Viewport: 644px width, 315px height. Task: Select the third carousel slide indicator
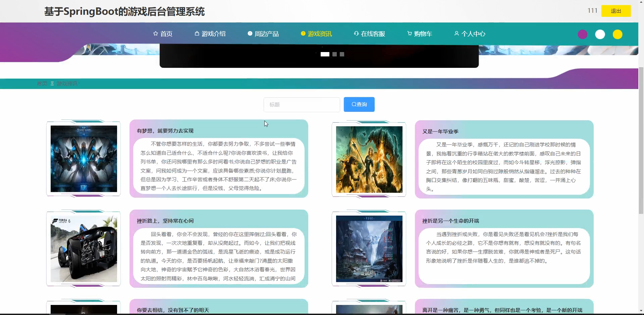[342, 54]
